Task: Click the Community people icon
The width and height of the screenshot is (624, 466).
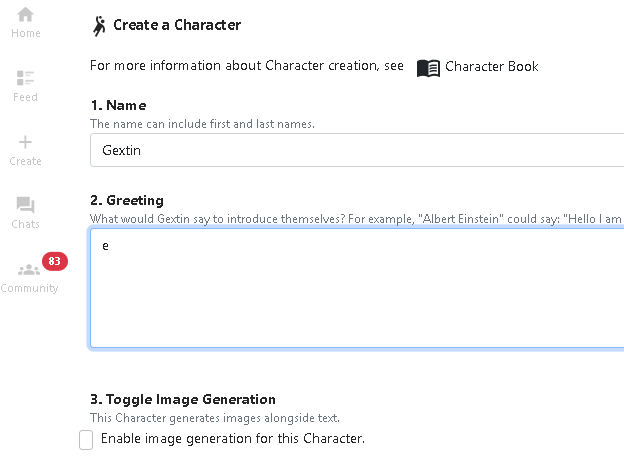Action: point(29,270)
